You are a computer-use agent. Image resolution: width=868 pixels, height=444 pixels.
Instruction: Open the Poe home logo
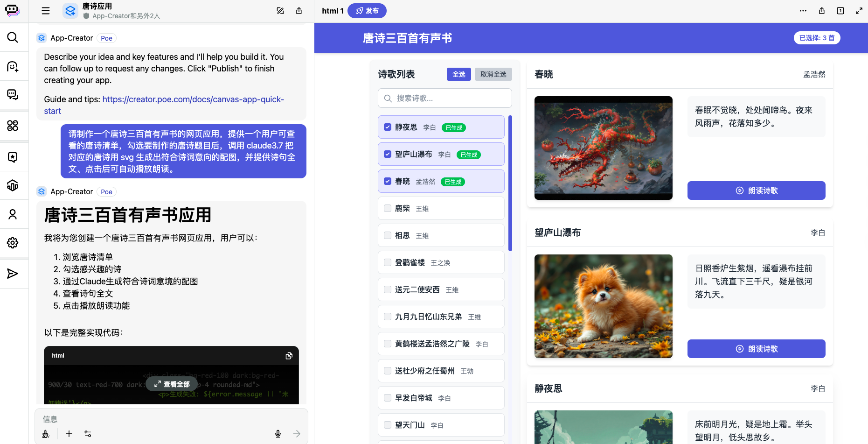coord(13,10)
